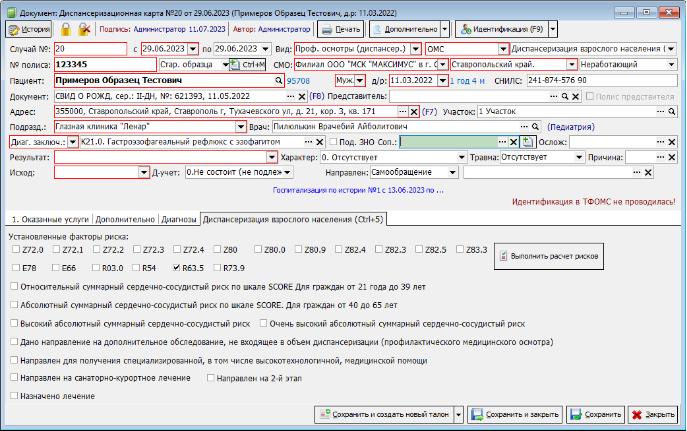
Task: Enable the Z72.0 risk factor checkbox
Action: coord(16,249)
